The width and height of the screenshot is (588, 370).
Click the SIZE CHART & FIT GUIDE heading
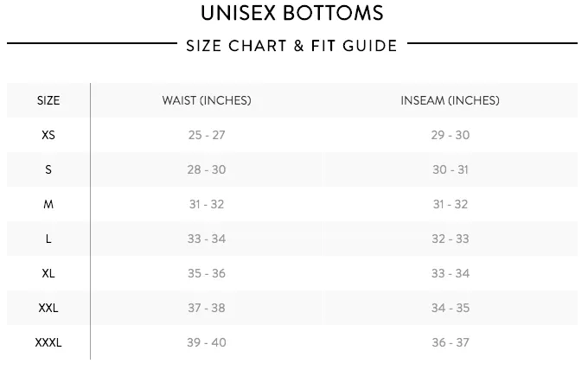coord(291,46)
